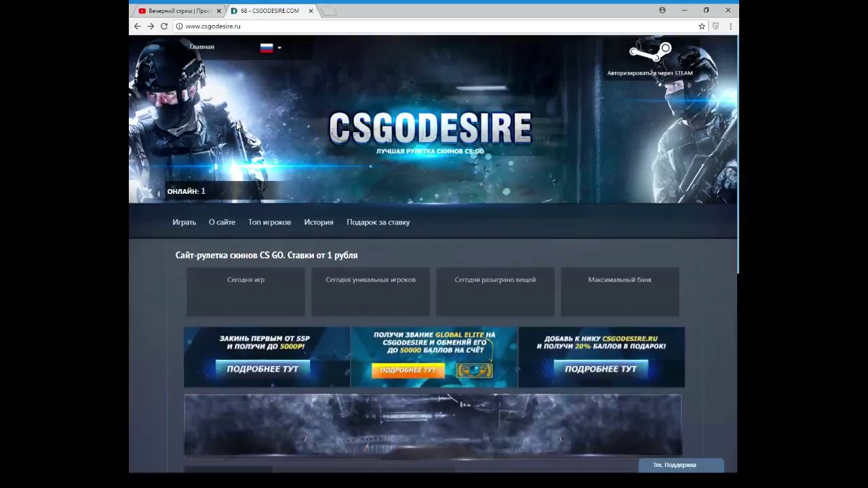Click the Steam logo to log in
868x488 pixels.
coord(650,52)
